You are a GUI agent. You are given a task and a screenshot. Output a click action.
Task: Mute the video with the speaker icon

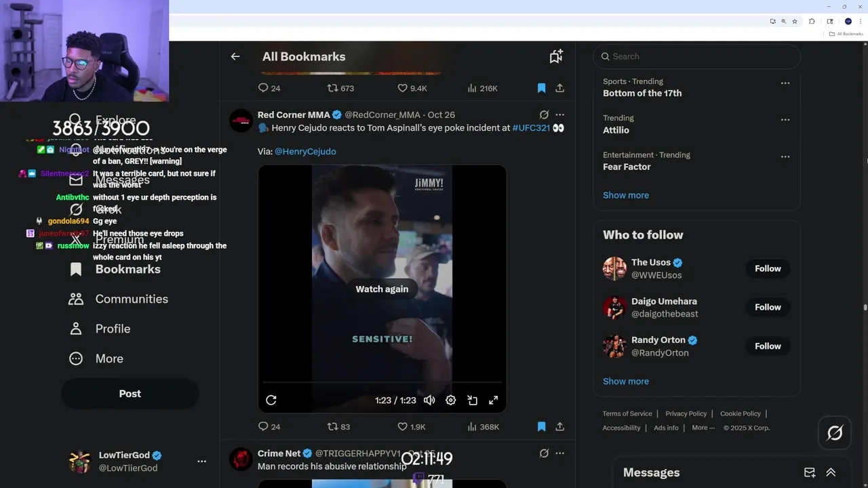coord(429,400)
